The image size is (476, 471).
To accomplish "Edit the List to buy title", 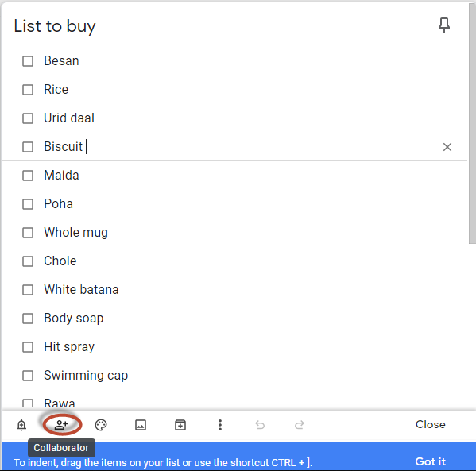I will point(55,26).
